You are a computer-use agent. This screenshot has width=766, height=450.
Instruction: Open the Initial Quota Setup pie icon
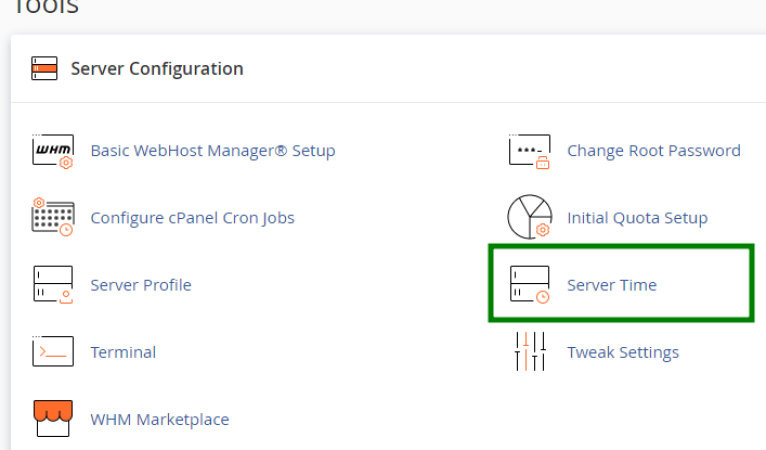point(530,216)
